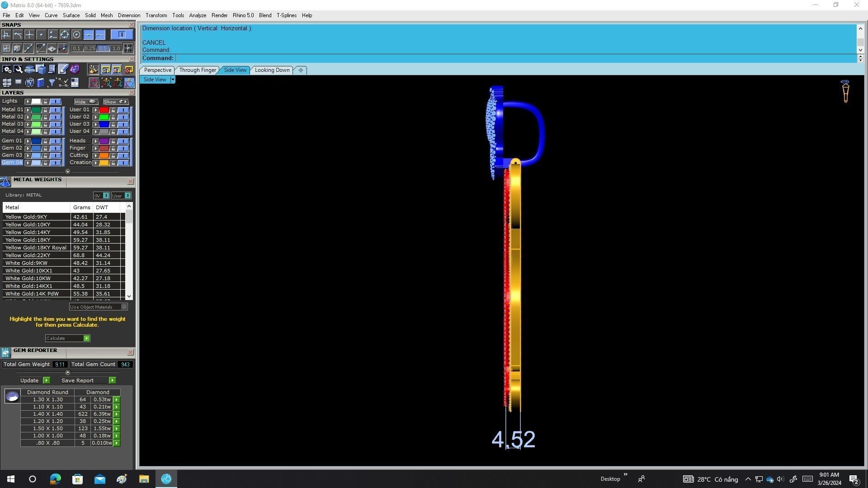Click the grid snap icon beside 1.0
Image resolution: width=868 pixels, height=488 pixels.
pos(128,48)
